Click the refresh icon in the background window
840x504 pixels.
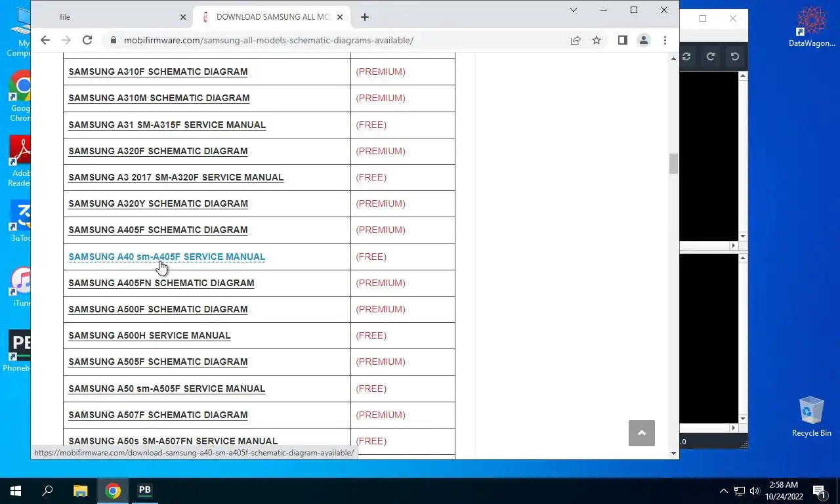point(686,56)
